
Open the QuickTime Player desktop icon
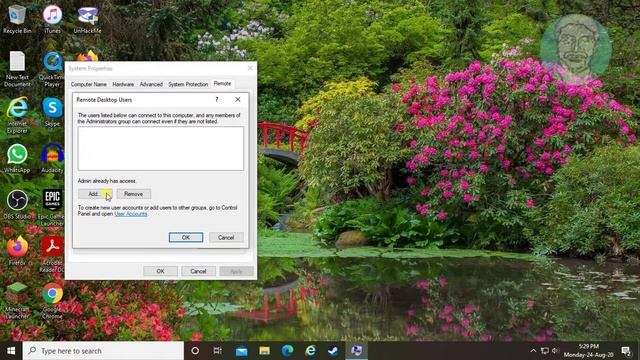[x=52, y=69]
